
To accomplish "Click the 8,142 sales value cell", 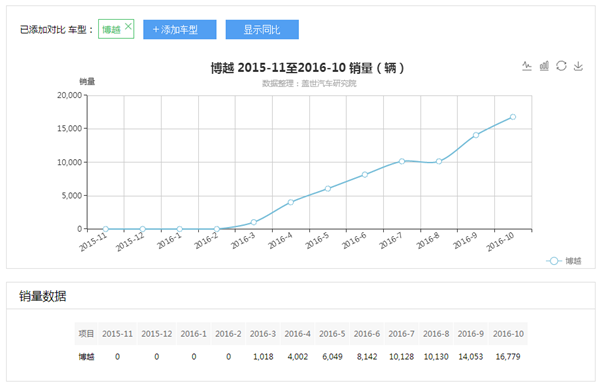I will click(x=367, y=357).
